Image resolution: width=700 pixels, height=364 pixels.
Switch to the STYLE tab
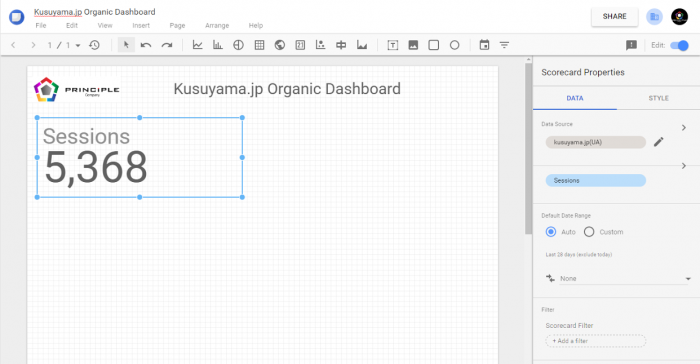point(658,98)
